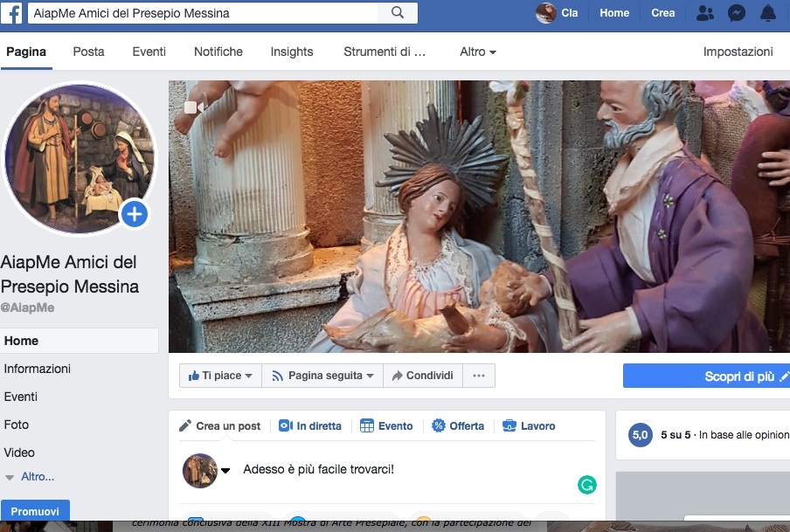Create an Evento from composer

click(x=386, y=426)
